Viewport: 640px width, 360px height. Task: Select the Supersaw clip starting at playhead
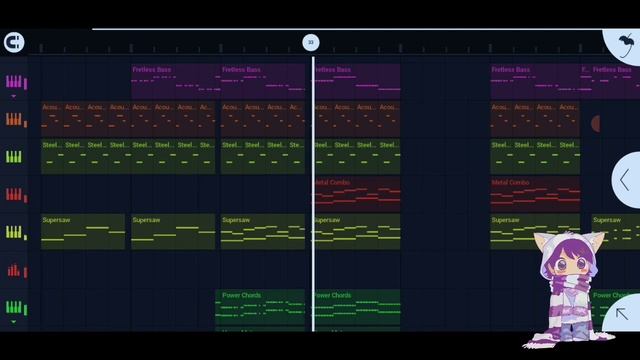[357, 231]
